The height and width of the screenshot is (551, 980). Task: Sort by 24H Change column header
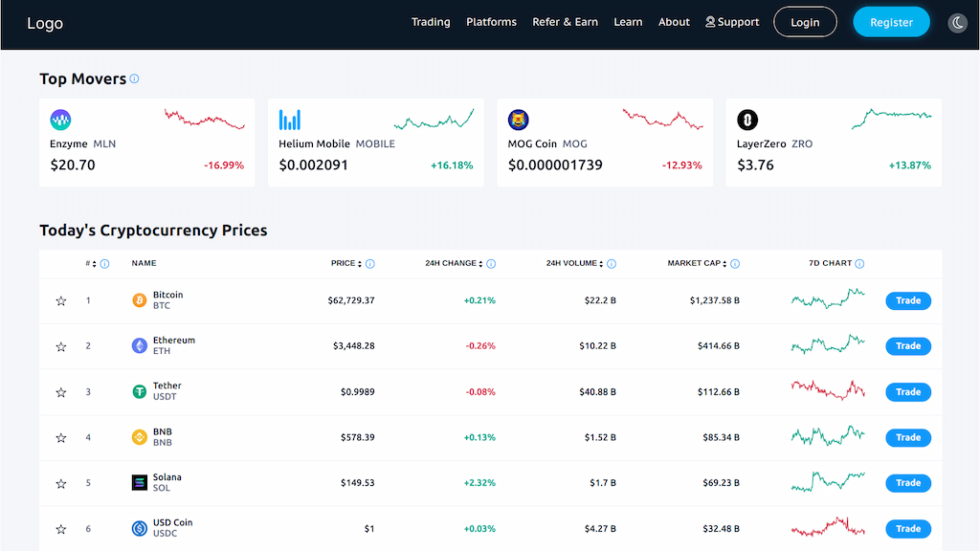(455, 263)
